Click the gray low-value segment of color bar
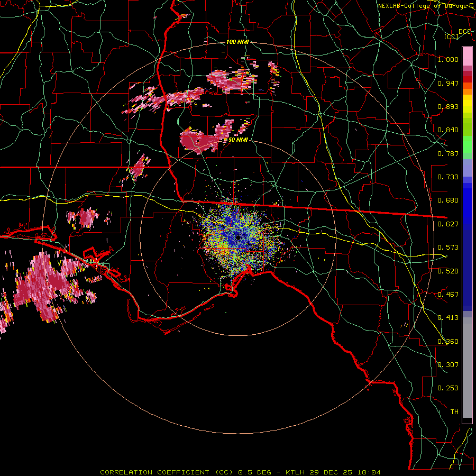Screen dimensions: 476x476 coord(467,368)
